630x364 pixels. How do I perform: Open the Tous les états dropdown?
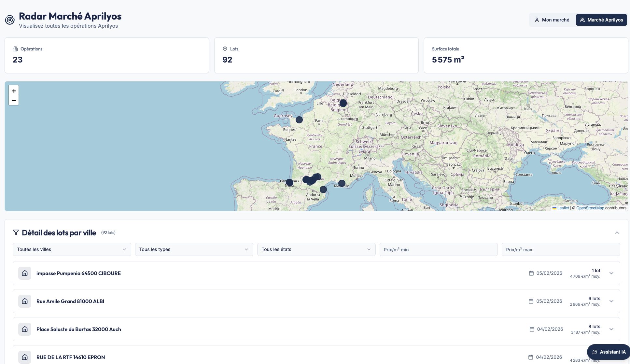pyautogui.click(x=316, y=249)
